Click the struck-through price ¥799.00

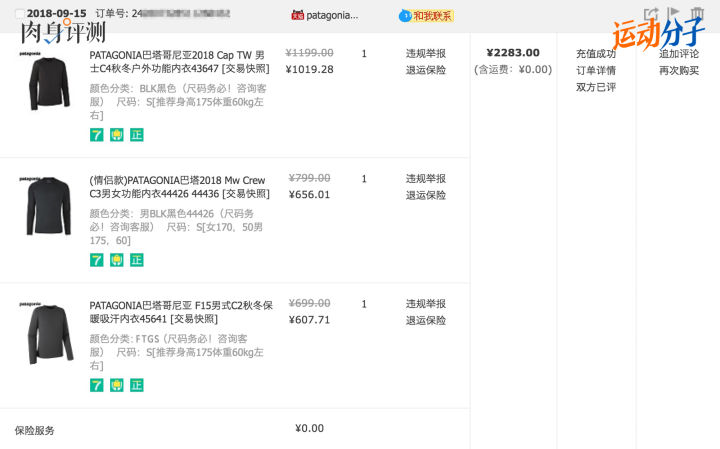(309, 178)
